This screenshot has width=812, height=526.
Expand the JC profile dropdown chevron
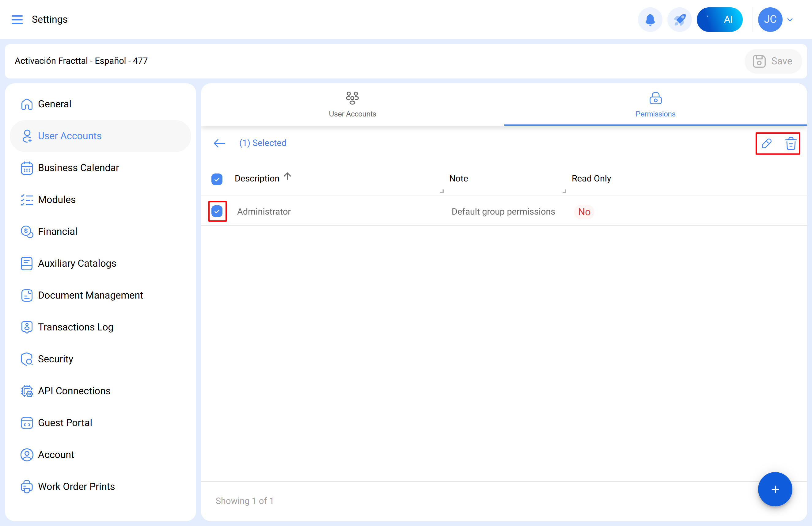pos(790,20)
